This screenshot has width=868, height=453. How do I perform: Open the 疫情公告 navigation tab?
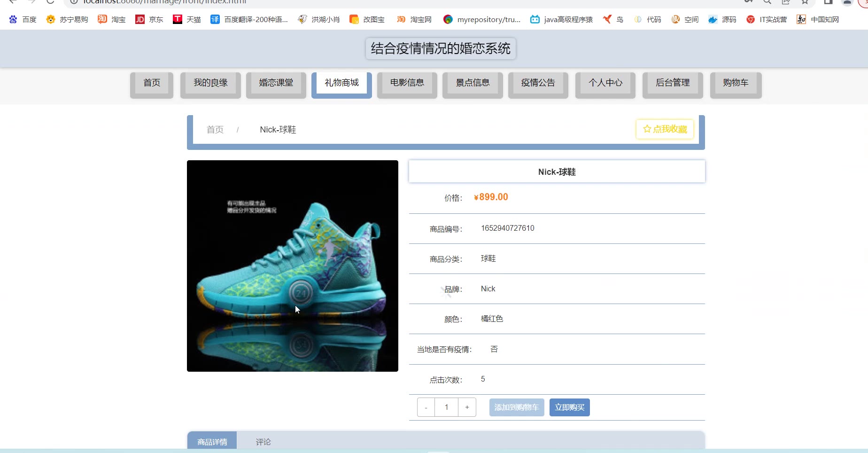[x=538, y=85]
